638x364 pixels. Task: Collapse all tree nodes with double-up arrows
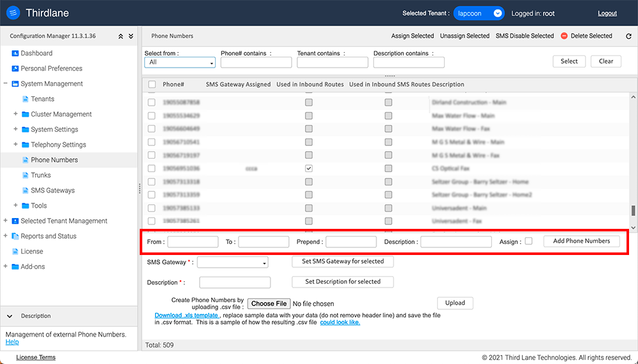pyautogui.click(x=121, y=36)
